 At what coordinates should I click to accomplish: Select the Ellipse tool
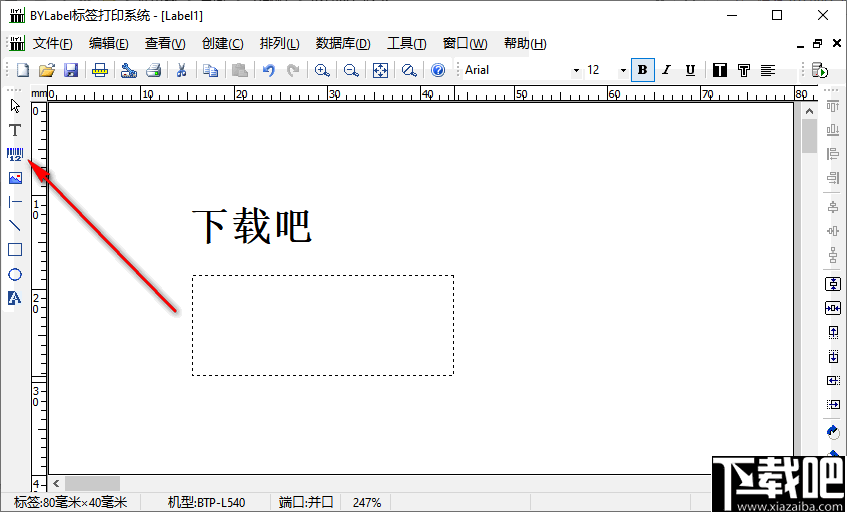tap(15, 274)
